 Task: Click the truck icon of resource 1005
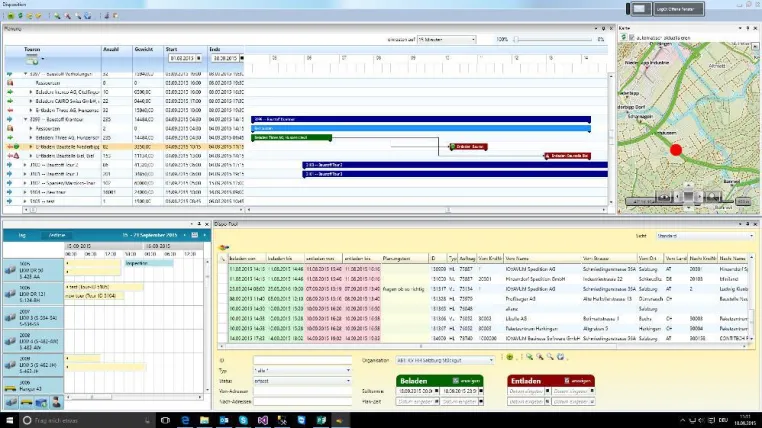(10, 270)
